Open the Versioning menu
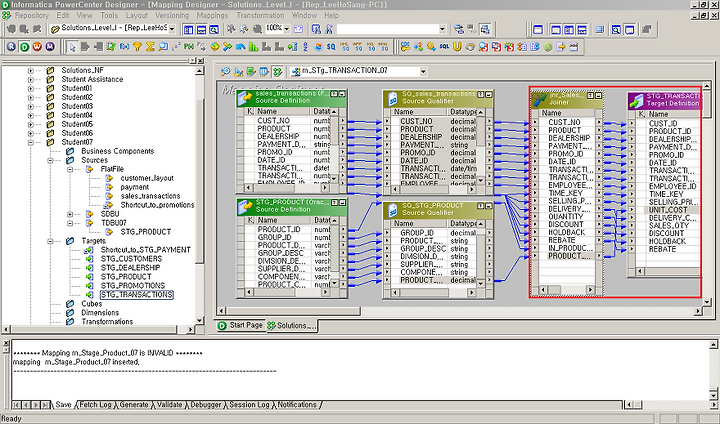 coord(172,15)
